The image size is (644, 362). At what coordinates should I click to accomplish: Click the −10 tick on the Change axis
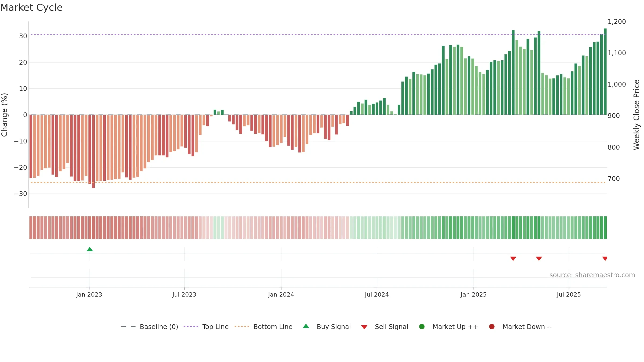(21, 141)
